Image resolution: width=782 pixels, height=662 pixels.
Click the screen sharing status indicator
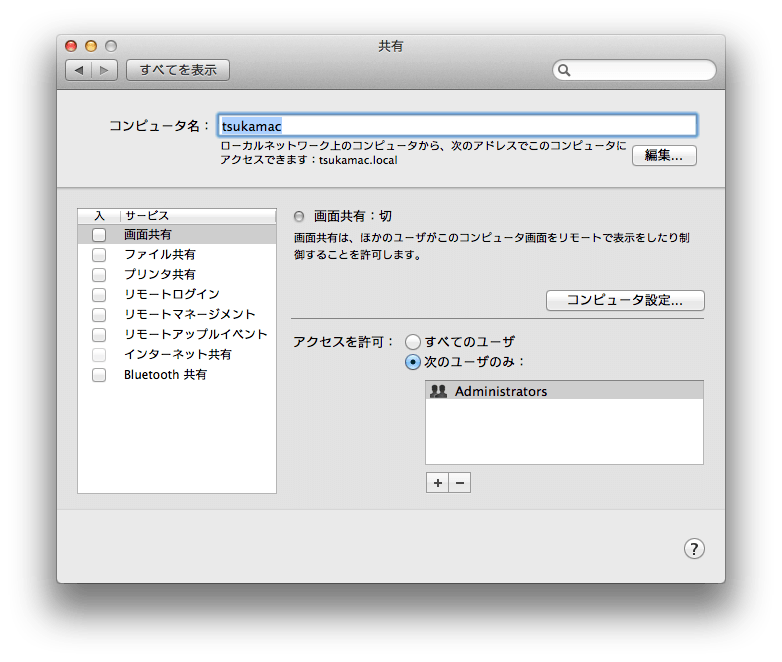click(299, 216)
